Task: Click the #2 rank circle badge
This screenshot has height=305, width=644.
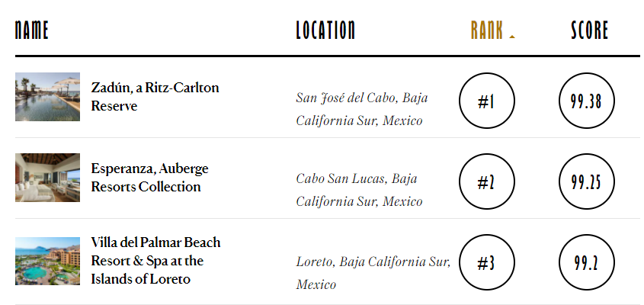Action: tap(487, 182)
